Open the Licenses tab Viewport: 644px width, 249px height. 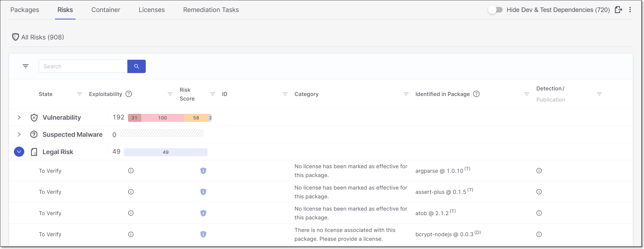coord(152,10)
